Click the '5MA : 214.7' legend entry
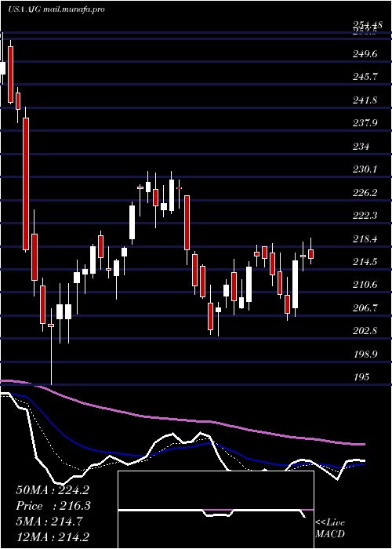 point(49,522)
